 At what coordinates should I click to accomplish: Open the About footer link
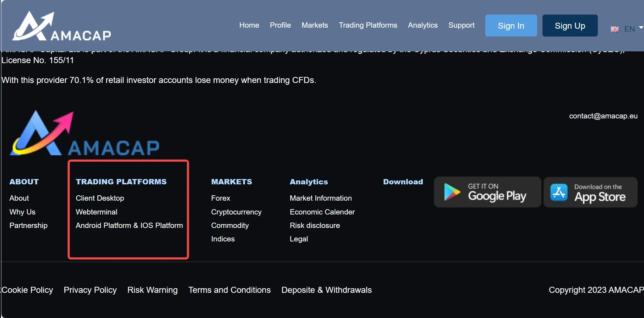pyautogui.click(x=19, y=198)
